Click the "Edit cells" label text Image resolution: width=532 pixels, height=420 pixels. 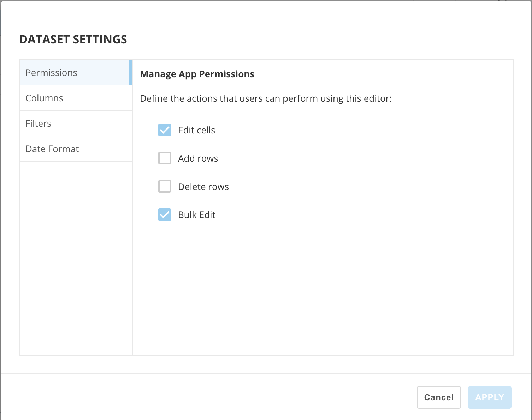tap(196, 130)
